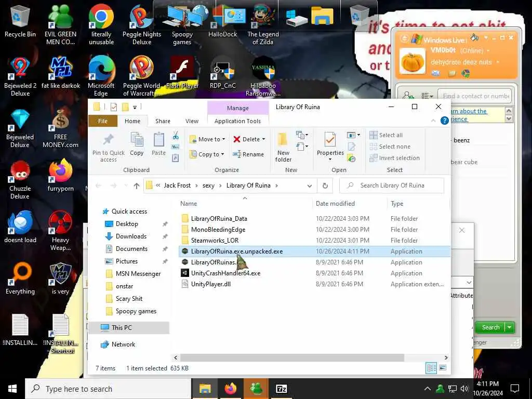Open the File ribbon tab
Image resolution: width=532 pixels, height=399 pixels.
tap(103, 121)
